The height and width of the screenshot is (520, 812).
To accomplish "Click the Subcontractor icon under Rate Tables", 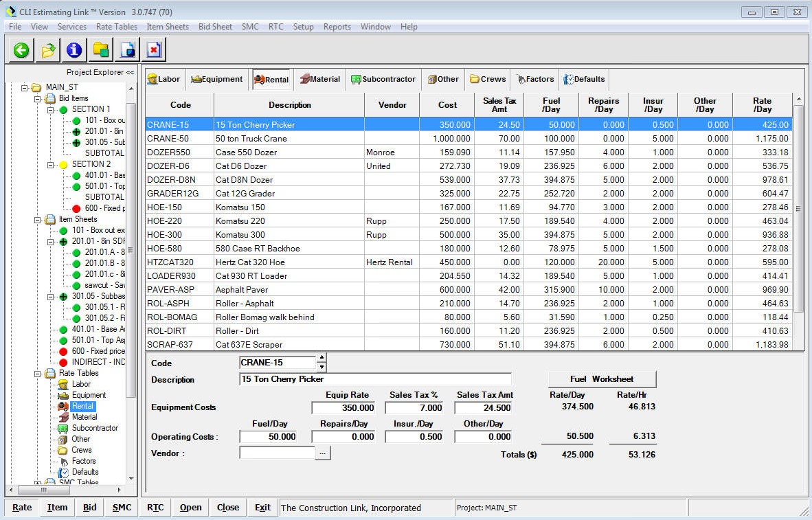I will point(63,429).
